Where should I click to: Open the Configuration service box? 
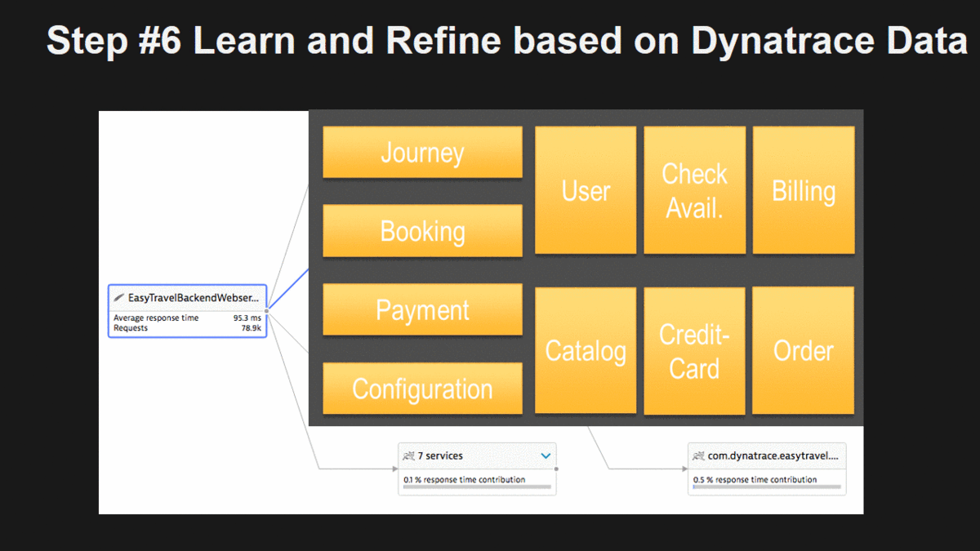pyautogui.click(x=422, y=389)
